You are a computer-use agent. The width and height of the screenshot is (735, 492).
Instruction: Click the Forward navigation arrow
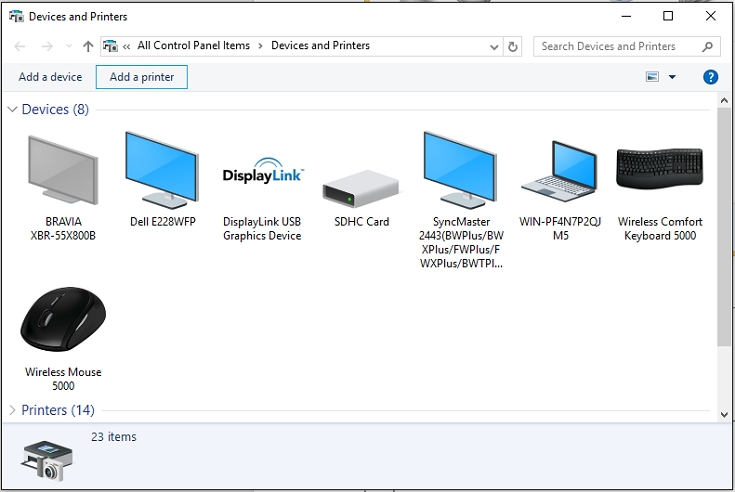[x=47, y=46]
